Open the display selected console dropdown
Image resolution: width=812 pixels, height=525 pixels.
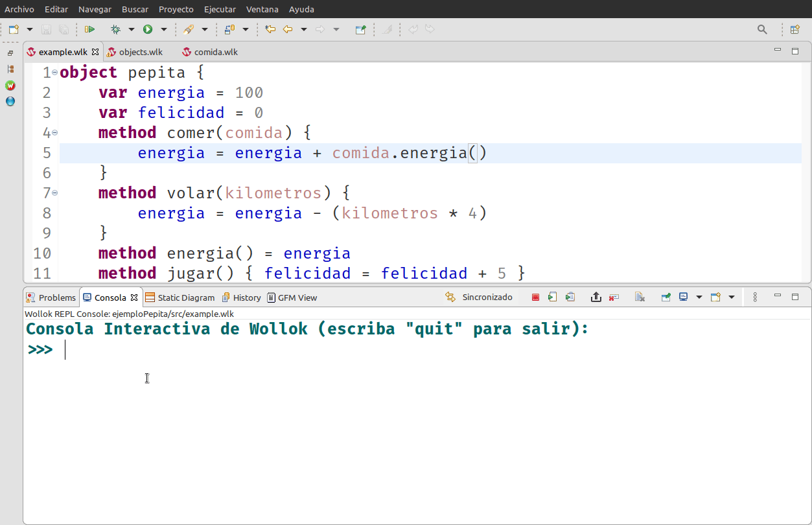click(x=699, y=297)
